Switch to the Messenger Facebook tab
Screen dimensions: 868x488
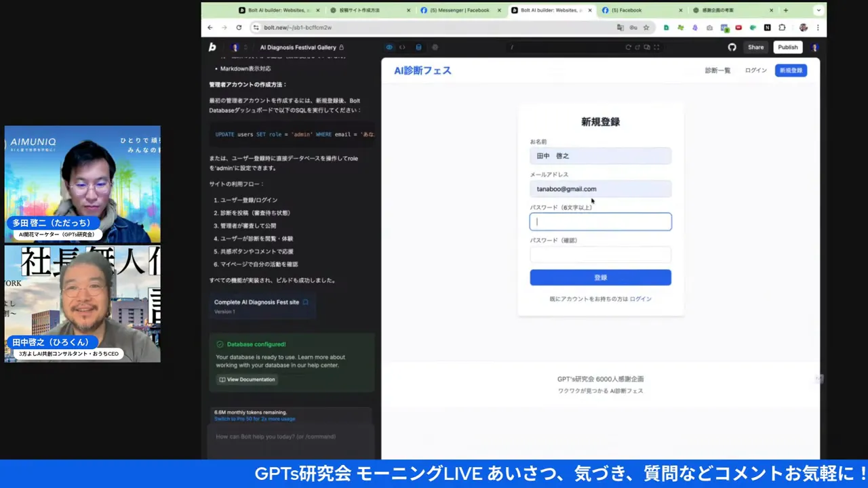(460, 10)
